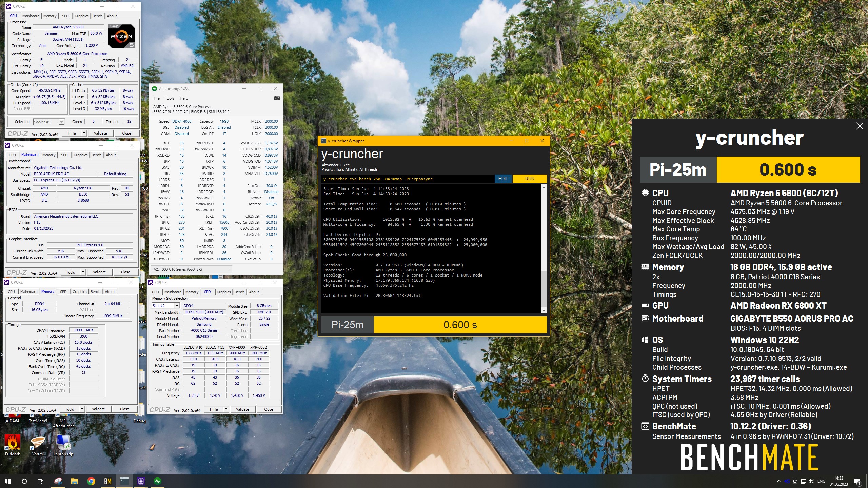Click the Patriot Memory module manufacturer field
868x488 pixels.
pos(204,318)
